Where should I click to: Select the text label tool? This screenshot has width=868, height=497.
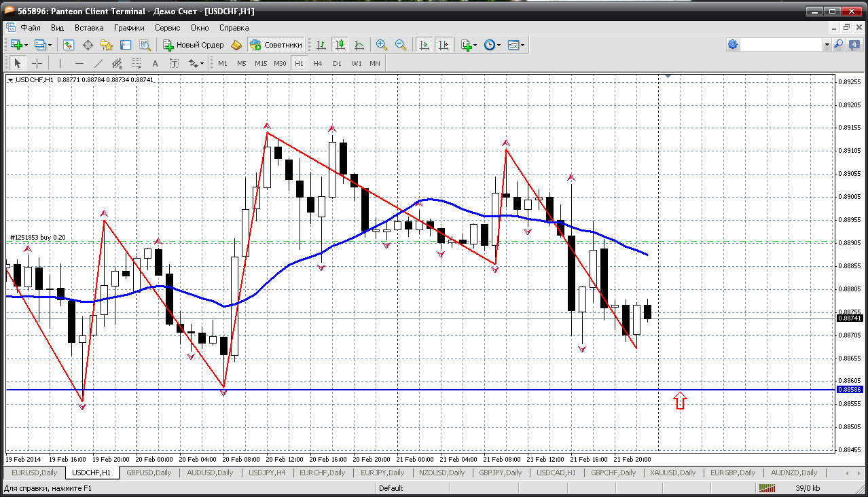click(174, 63)
